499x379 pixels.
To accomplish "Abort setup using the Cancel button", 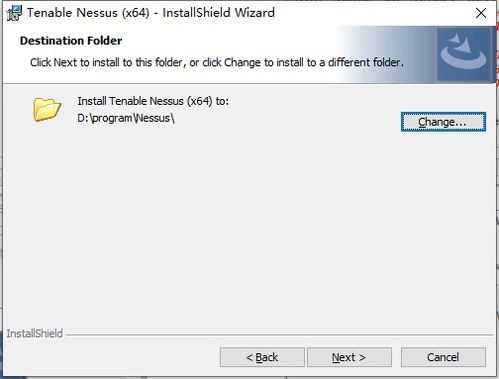I will [x=443, y=357].
